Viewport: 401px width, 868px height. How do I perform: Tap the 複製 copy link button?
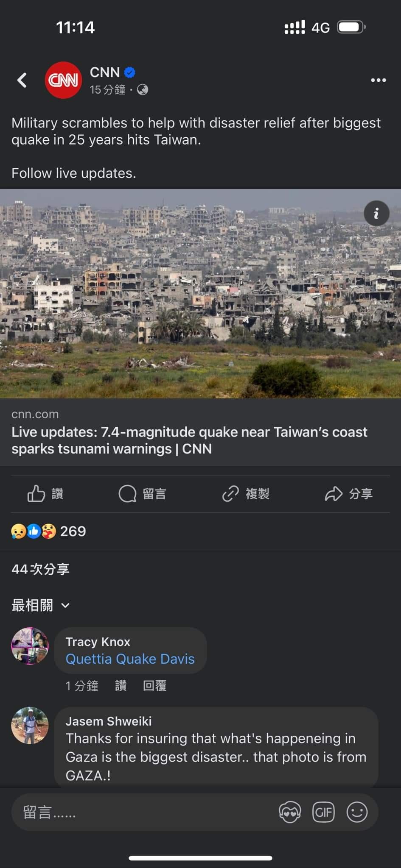tap(246, 494)
